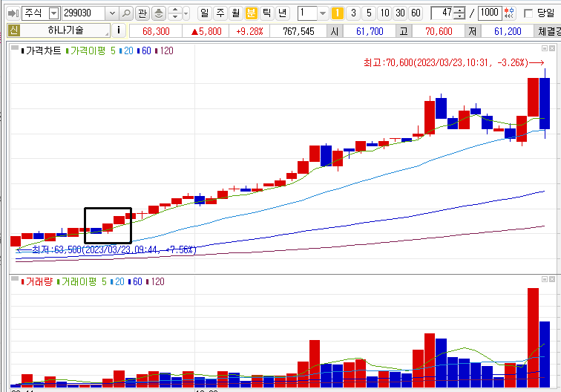Click the total count field showing 1000
This screenshot has height=392, width=561.
(490, 13)
